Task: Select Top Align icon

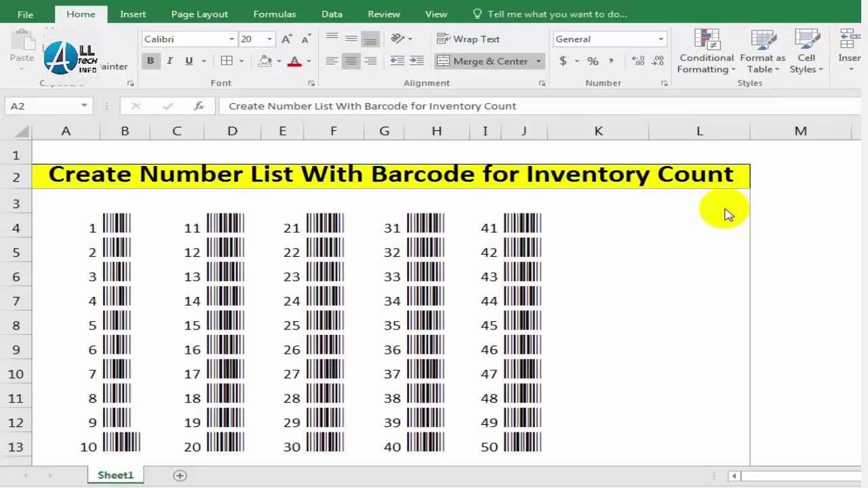Action: [x=332, y=39]
